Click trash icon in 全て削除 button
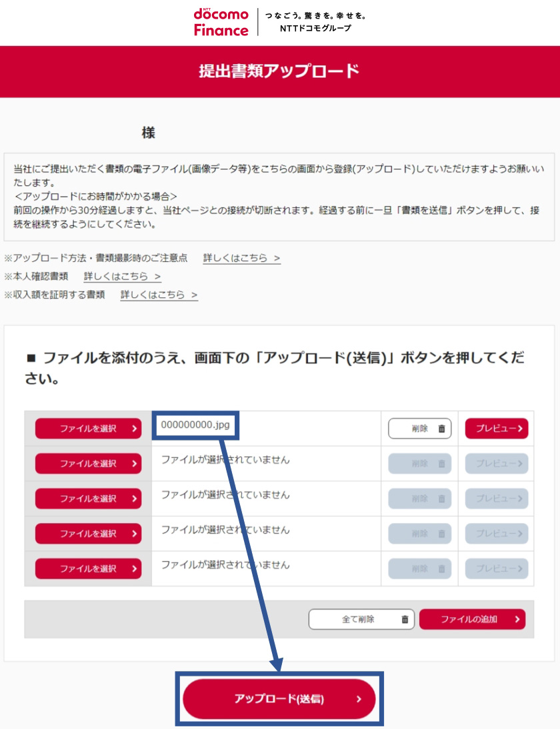 coord(405,619)
